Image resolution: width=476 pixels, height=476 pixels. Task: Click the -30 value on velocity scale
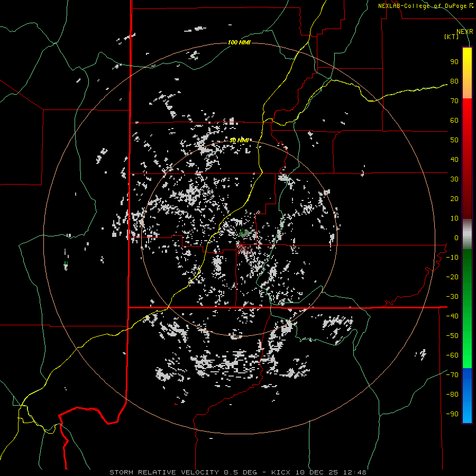coord(452,297)
